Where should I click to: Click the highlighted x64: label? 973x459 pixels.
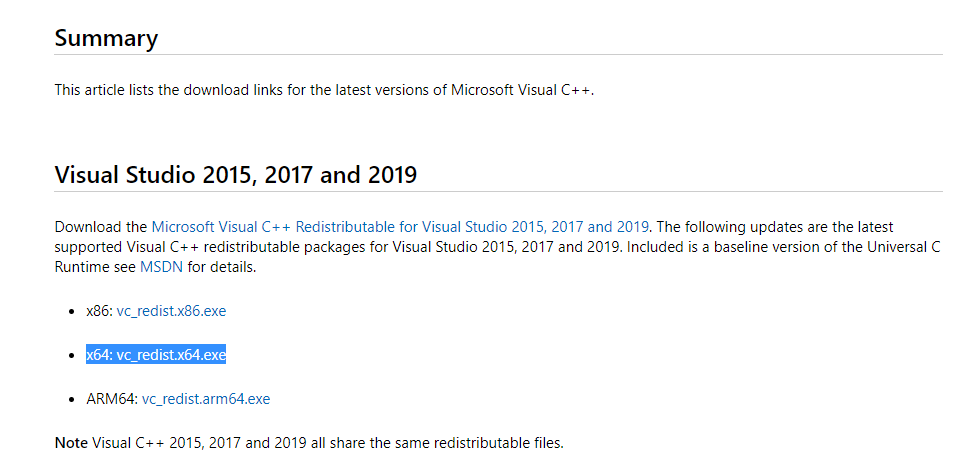[99, 355]
